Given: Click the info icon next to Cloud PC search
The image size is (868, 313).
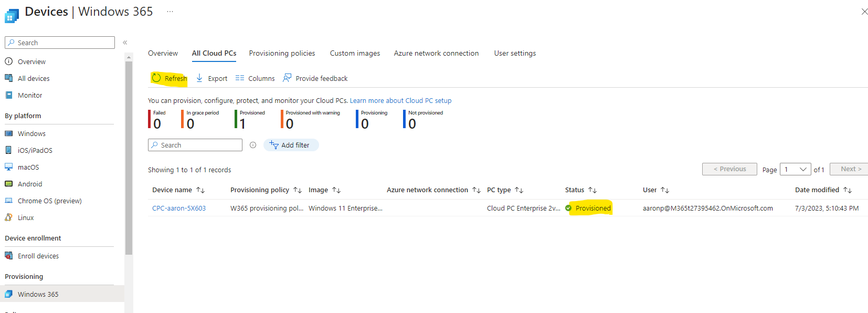Looking at the screenshot, I should tap(253, 145).
